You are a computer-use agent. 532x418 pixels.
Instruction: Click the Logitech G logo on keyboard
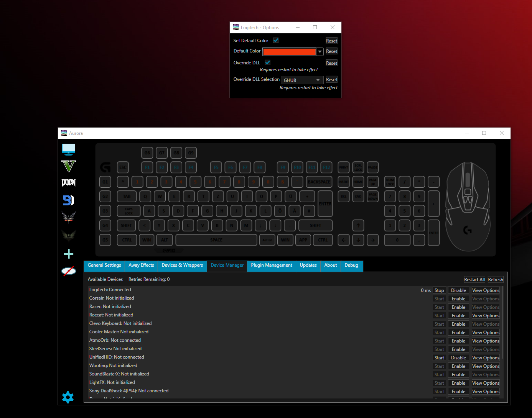(105, 167)
